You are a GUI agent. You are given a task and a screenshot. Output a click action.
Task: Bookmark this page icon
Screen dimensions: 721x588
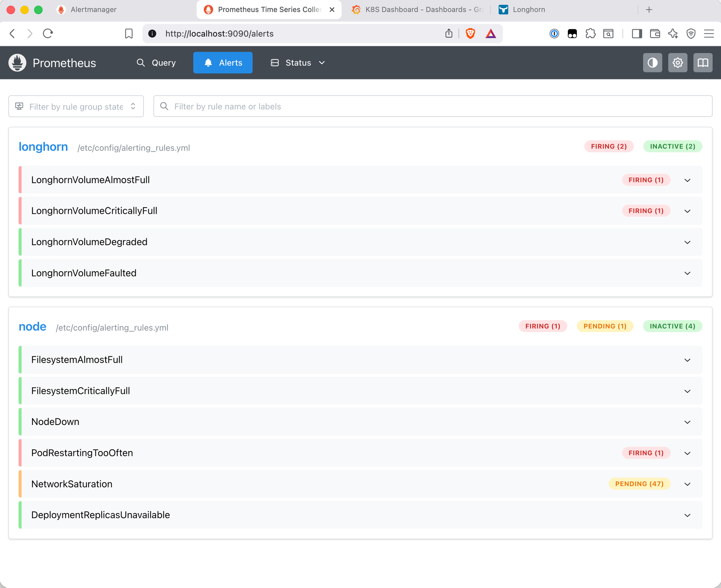coord(129,34)
